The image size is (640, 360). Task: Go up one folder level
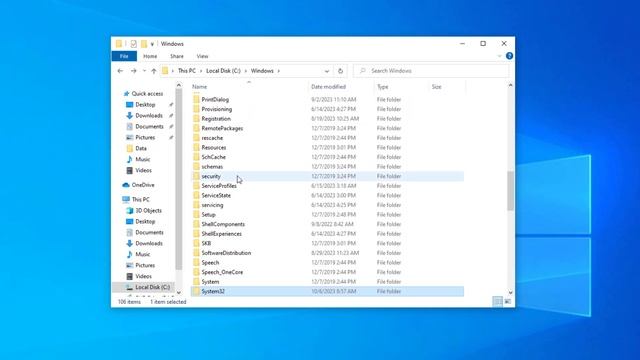[x=154, y=71]
